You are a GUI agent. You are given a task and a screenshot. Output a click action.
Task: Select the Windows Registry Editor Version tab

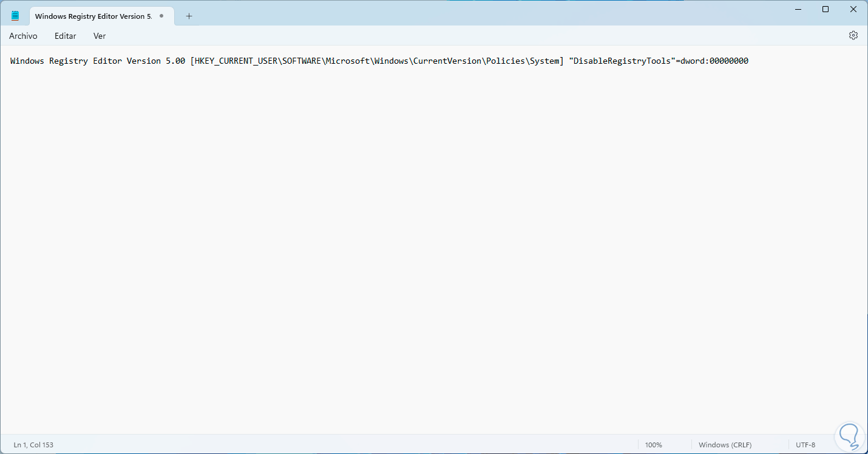point(102,16)
